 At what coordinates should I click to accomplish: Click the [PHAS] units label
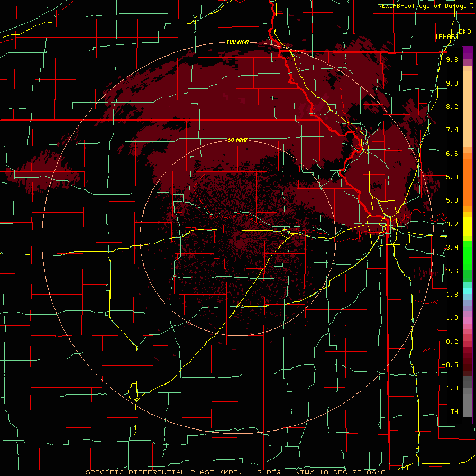pyautogui.click(x=447, y=36)
